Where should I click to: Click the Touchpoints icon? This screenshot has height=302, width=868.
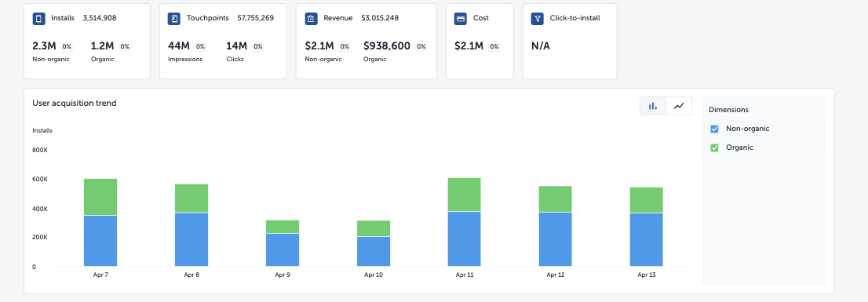click(x=173, y=19)
